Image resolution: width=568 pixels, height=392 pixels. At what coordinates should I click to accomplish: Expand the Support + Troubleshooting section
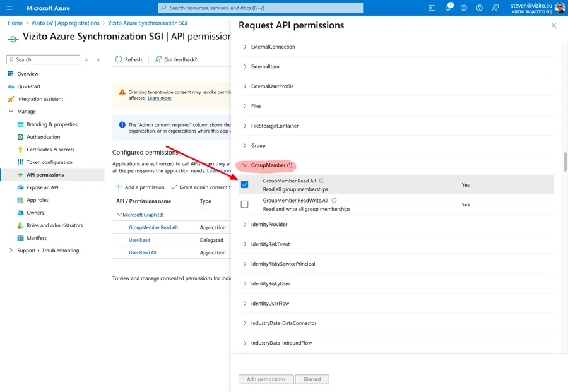tap(11, 251)
